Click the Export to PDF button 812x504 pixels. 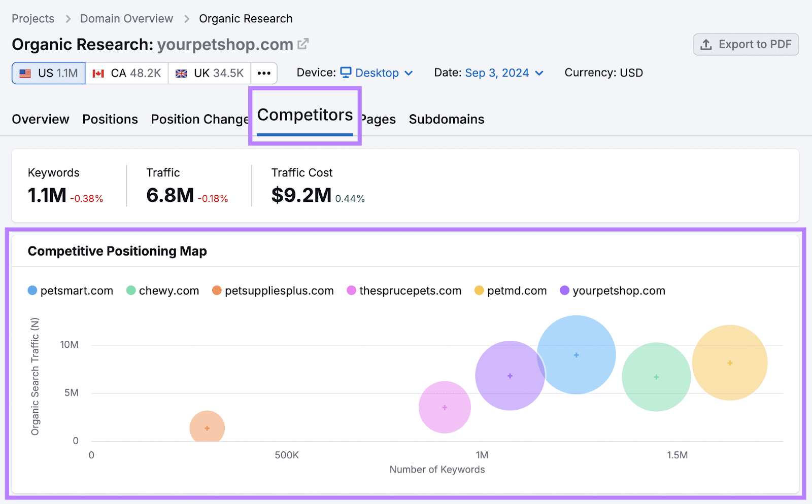[x=746, y=45]
